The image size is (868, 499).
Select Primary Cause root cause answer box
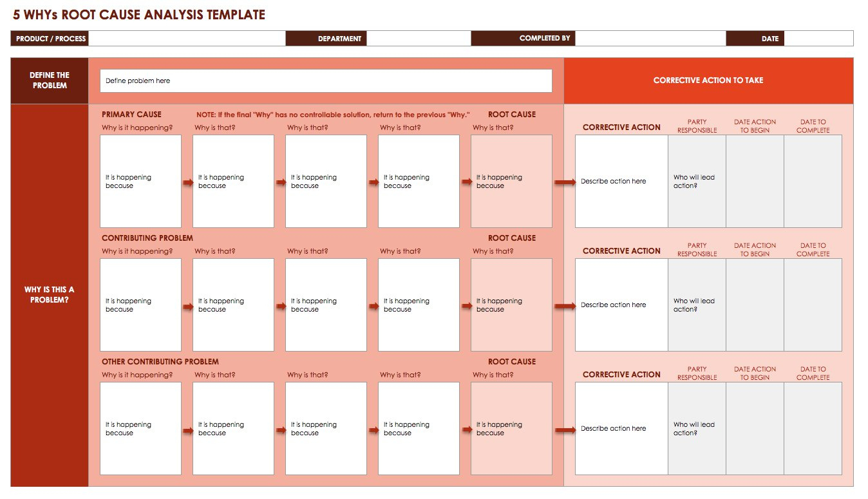click(x=511, y=181)
